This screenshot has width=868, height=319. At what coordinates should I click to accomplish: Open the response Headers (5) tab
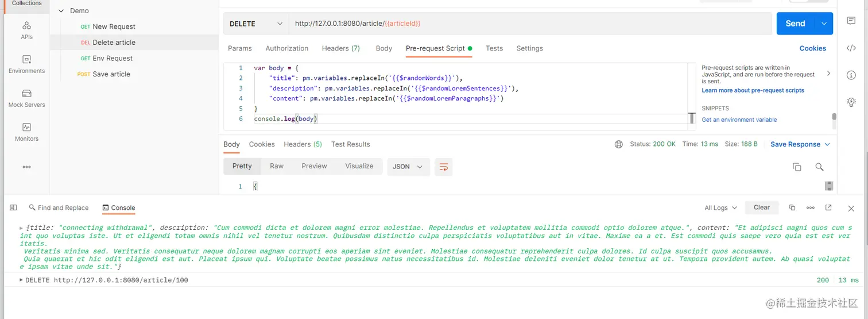pyautogui.click(x=303, y=144)
